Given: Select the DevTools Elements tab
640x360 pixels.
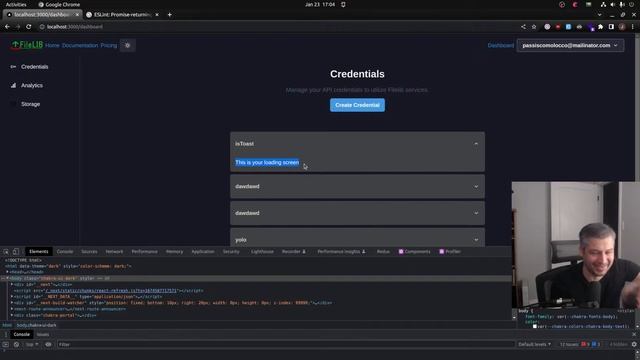Looking at the screenshot, I should pos(39,252).
